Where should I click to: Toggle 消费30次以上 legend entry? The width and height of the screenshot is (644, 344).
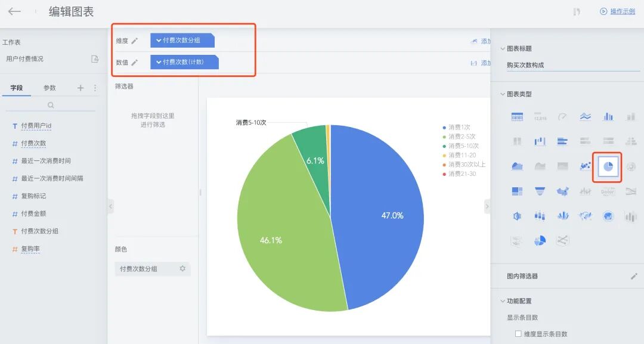(x=464, y=164)
